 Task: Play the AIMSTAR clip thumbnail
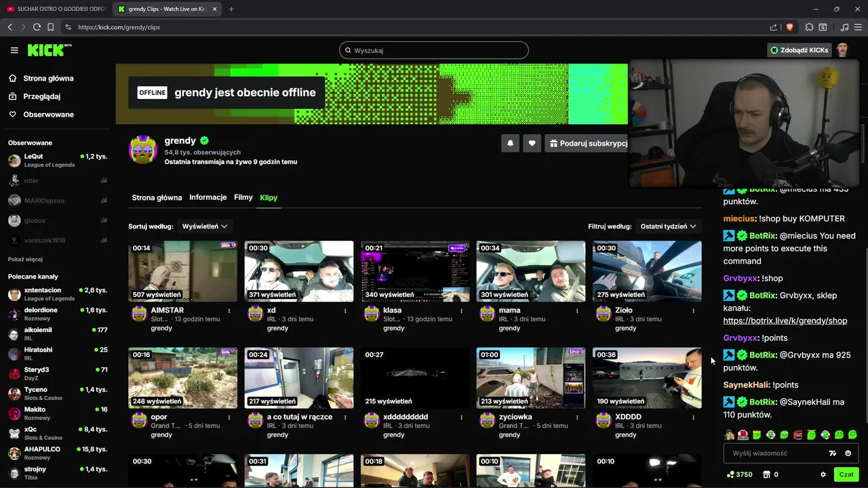point(183,271)
